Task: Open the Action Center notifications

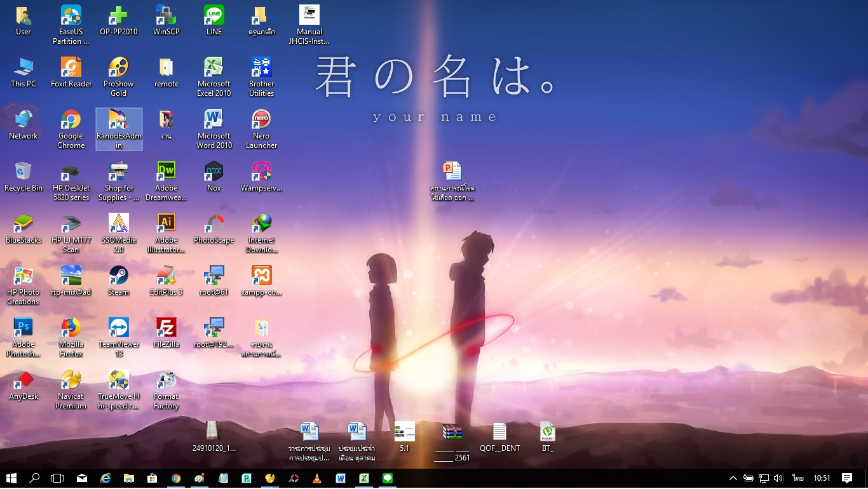Action: [846, 478]
